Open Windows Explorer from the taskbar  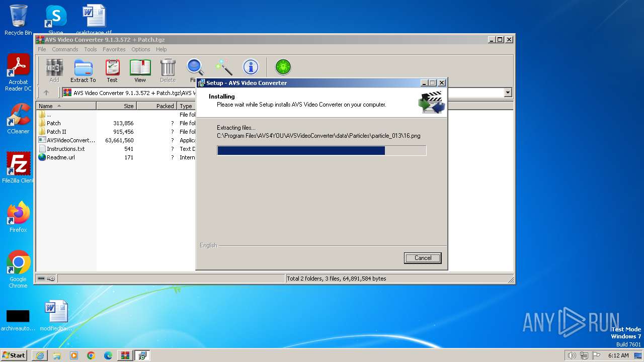pyautogui.click(x=57, y=355)
